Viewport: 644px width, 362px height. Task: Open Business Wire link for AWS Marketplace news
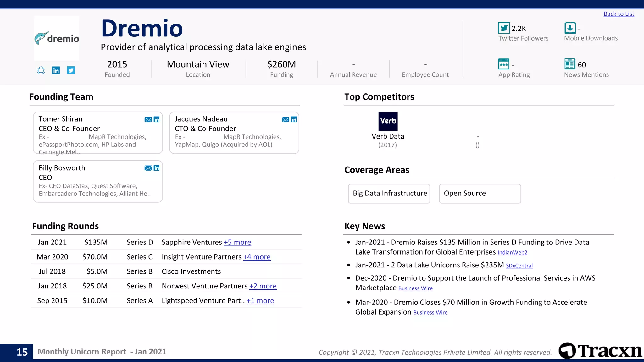[x=415, y=288]
